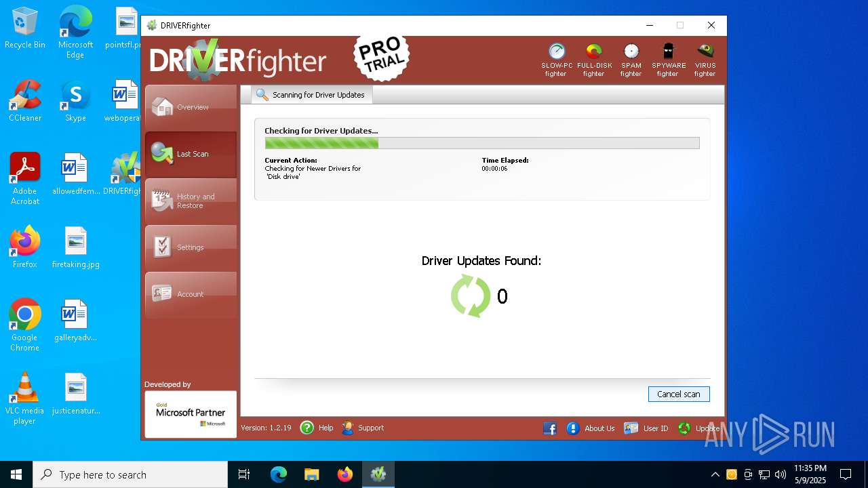Open the volume control in tray
The width and height of the screenshot is (868, 488).
tap(781, 474)
